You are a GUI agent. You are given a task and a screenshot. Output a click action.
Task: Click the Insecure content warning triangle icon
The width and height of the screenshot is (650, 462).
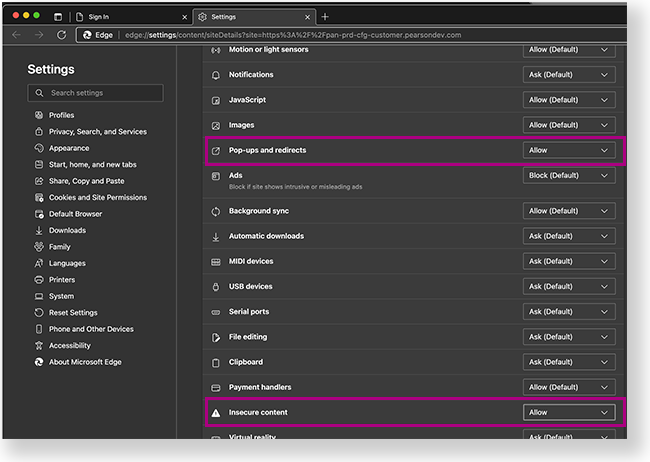click(x=216, y=412)
